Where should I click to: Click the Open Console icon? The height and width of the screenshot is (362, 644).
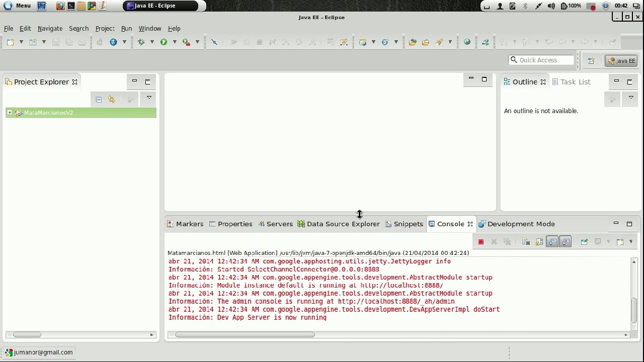(620, 242)
